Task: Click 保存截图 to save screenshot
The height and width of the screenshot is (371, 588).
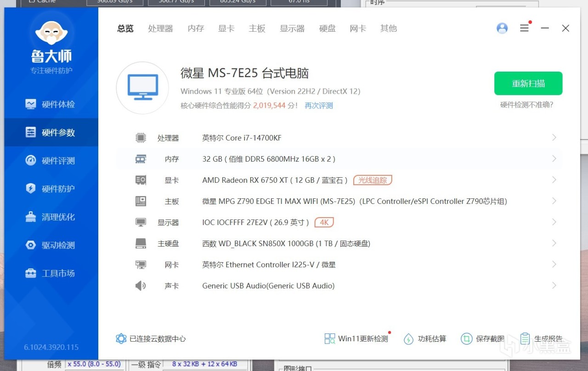Action: point(482,339)
